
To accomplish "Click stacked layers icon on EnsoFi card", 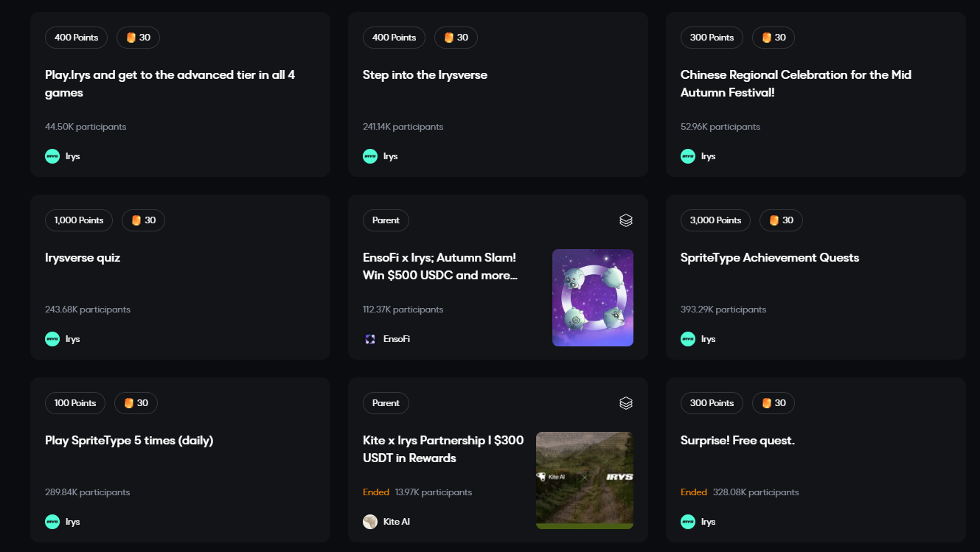I will [x=625, y=220].
